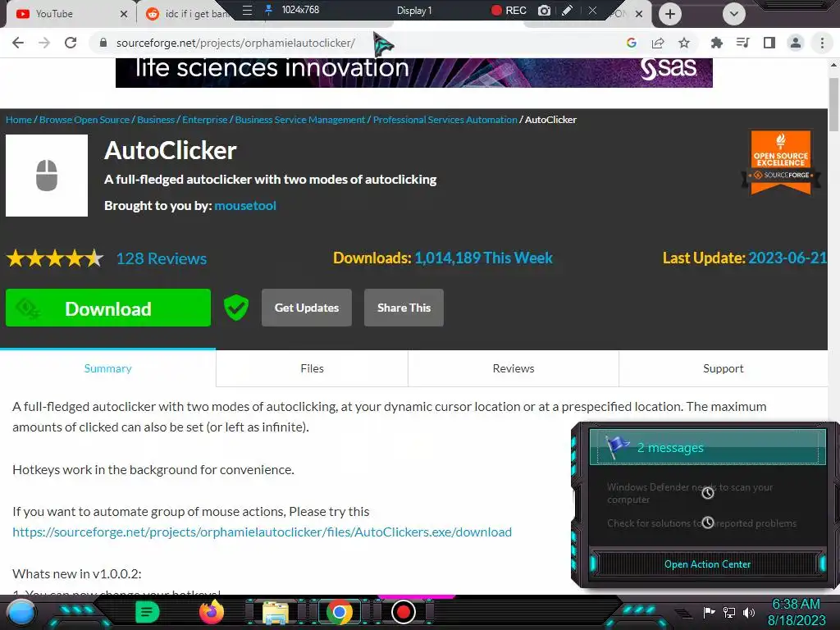Click the 1,014,189 This Week downloads link
The image size is (840, 630).
tap(483, 258)
